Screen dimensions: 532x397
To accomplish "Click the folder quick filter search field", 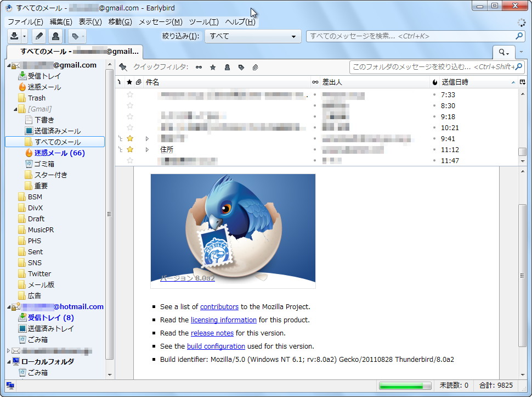I will pyautogui.click(x=437, y=67).
